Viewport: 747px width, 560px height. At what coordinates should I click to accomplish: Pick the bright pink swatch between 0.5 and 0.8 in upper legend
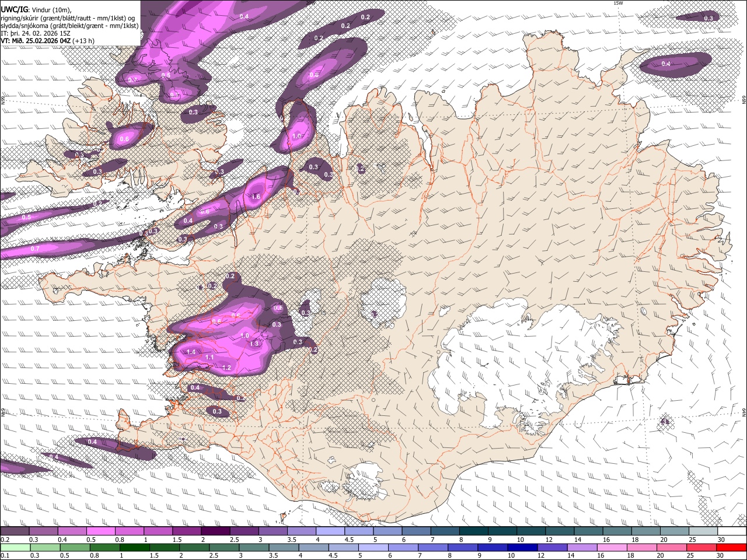tap(100, 531)
